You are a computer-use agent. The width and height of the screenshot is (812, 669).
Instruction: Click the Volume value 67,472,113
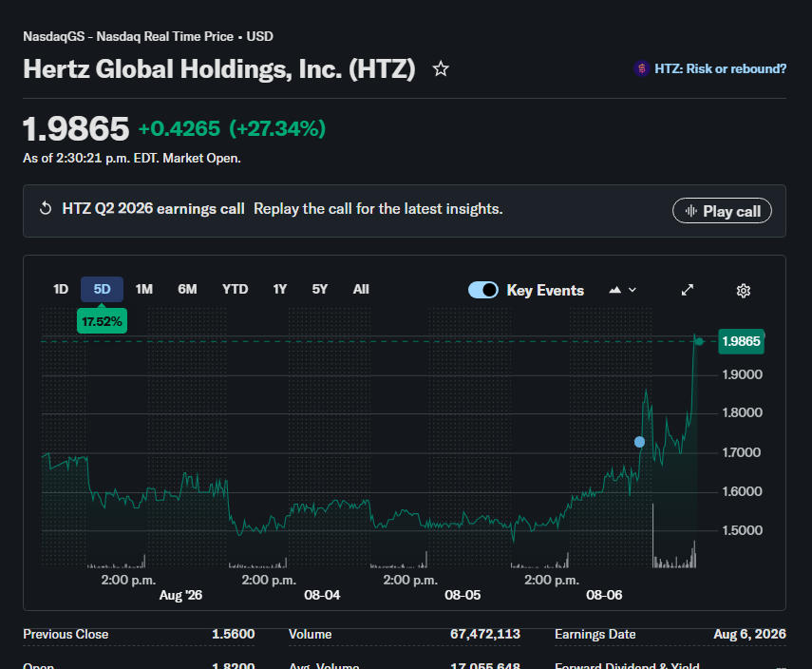tap(484, 634)
